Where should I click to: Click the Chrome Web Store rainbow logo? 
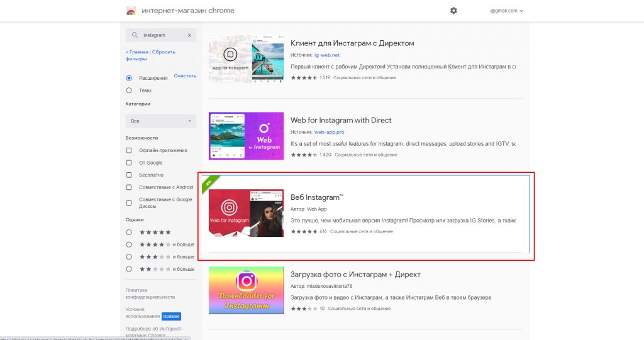[131, 11]
